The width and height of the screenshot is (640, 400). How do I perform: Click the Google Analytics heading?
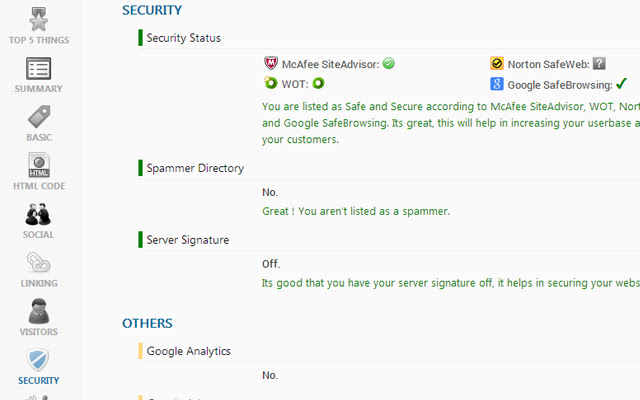click(x=189, y=351)
